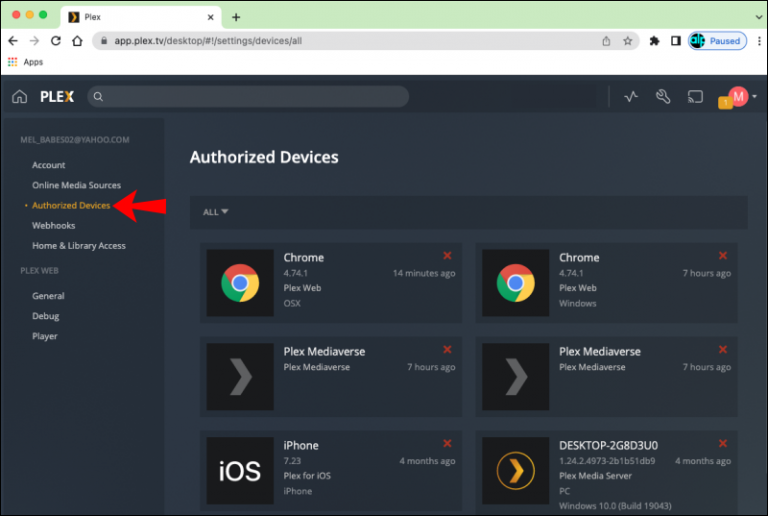Viewport: 768px width, 516px height.
Task: Click the cast to device icon
Action: tap(695, 97)
